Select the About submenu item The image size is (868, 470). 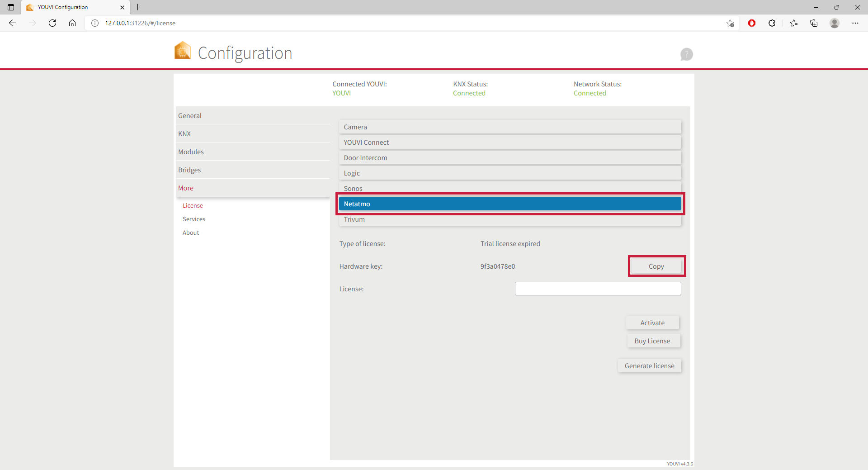(x=191, y=233)
